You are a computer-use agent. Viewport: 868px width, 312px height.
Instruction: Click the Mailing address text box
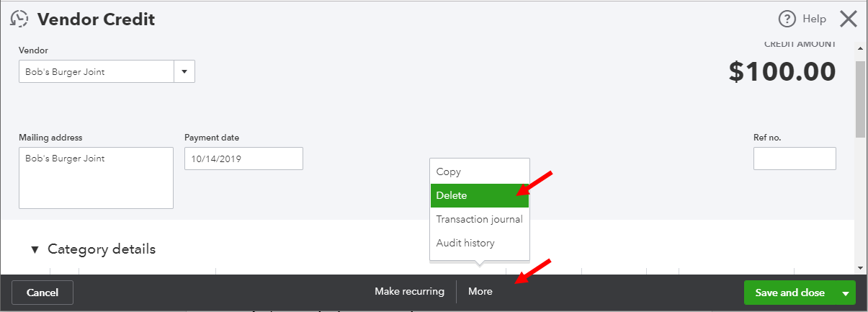pyautogui.click(x=96, y=178)
